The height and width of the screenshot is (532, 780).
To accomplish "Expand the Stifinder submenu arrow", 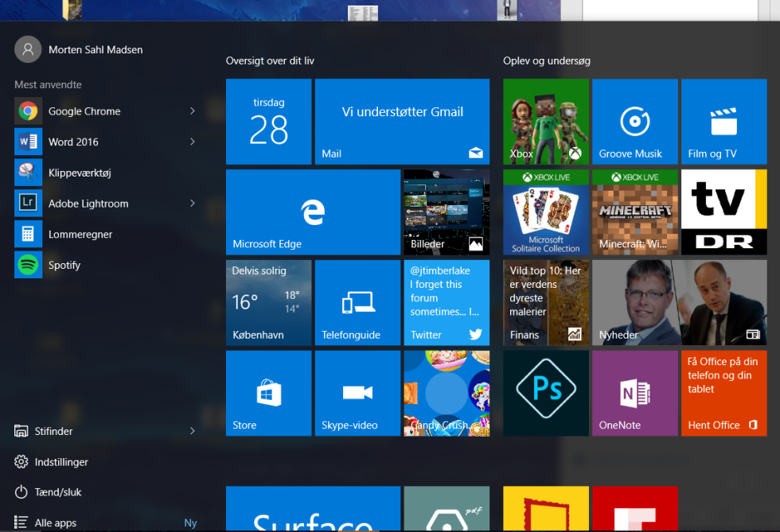I will tap(193, 431).
